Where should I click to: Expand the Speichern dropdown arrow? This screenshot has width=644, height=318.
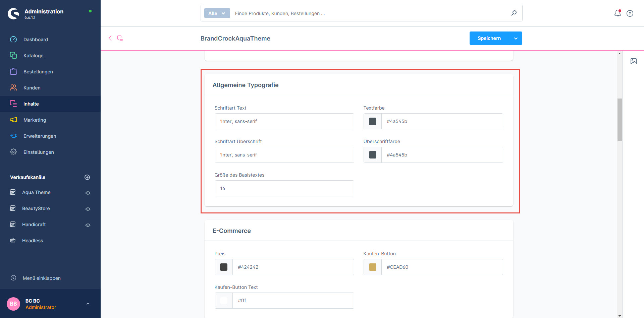tap(516, 38)
